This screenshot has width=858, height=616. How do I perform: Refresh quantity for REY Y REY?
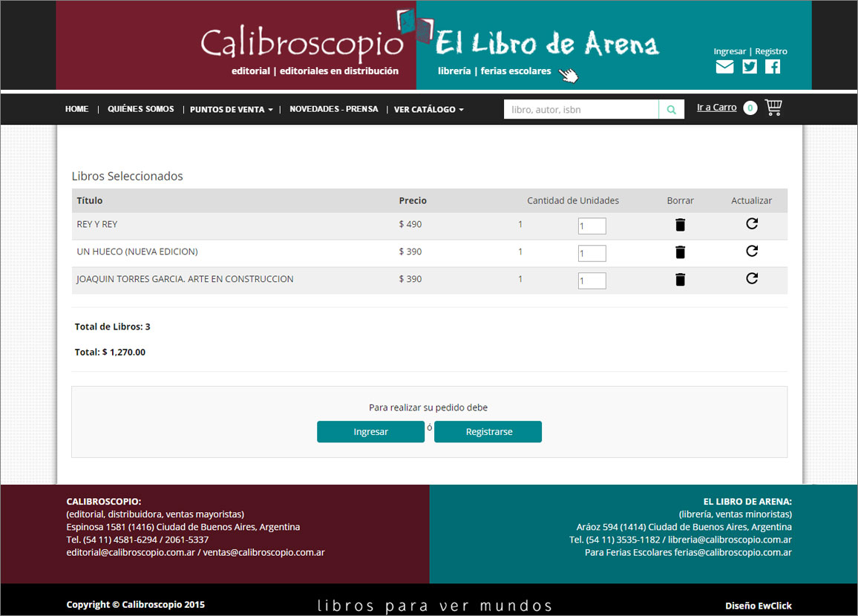(x=751, y=223)
